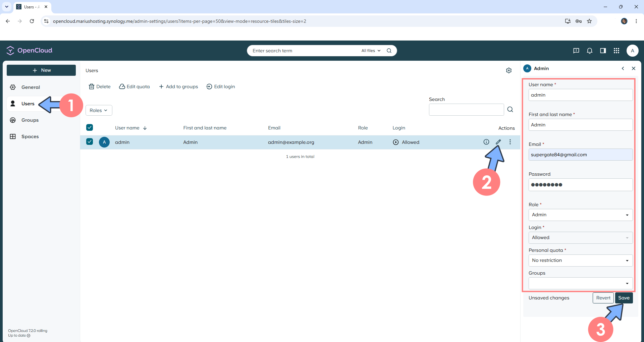Click the 'Up to date' version status
The height and width of the screenshot is (342, 644).
point(19,336)
